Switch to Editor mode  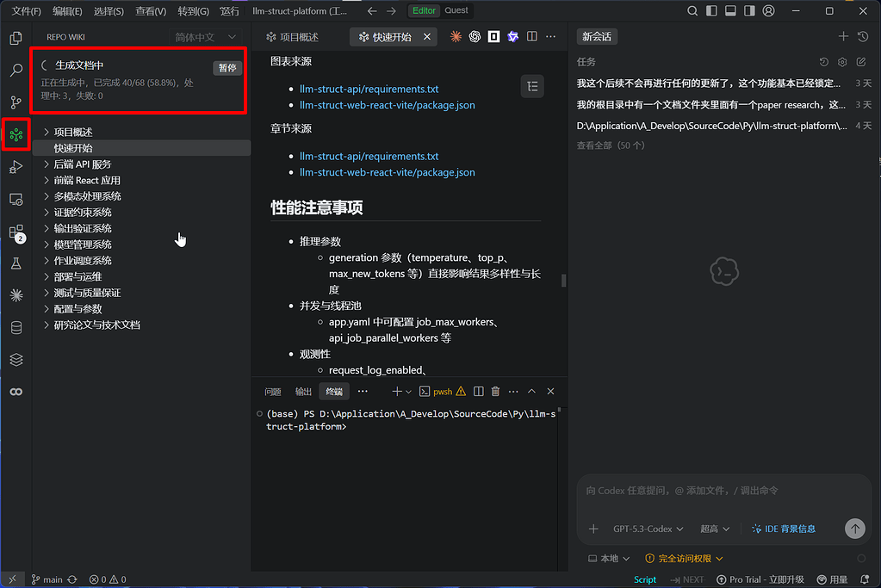[424, 10]
